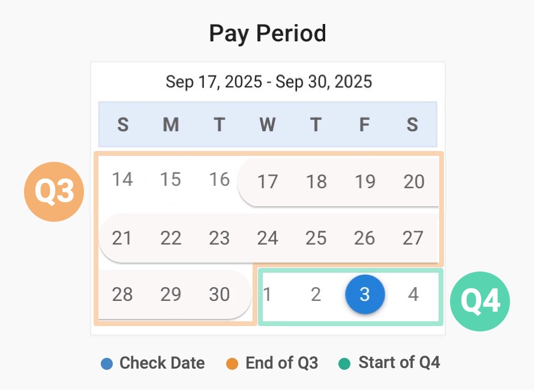Select September 30 on the calendar
534x392 pixels.
point(220,294)
